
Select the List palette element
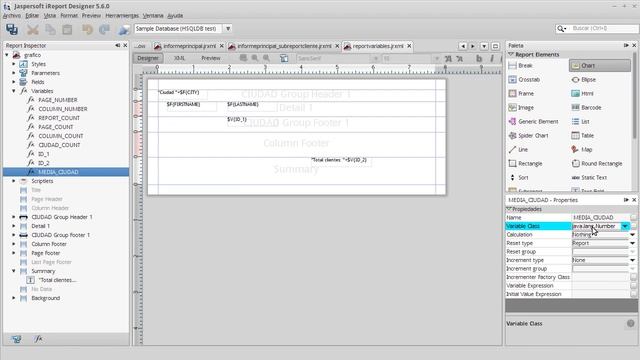[x=580, y=121]
